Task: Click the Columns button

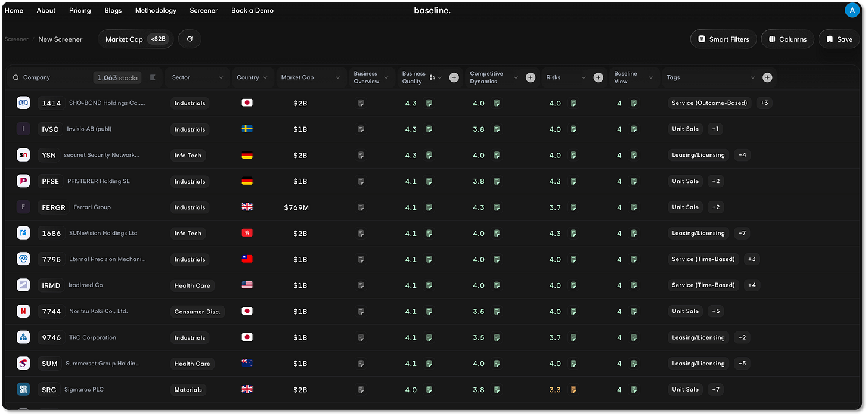Action: point(788,39)
